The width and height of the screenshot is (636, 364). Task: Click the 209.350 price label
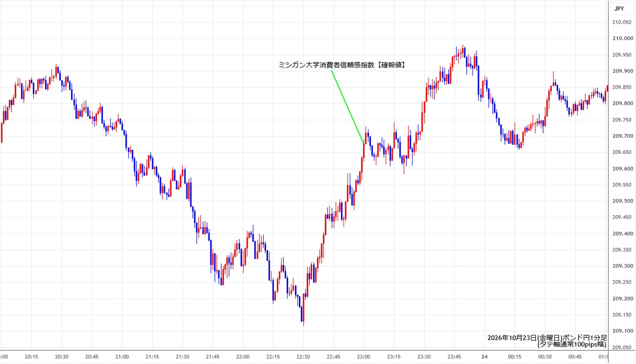pyautogui.click(x=621, y=250)
